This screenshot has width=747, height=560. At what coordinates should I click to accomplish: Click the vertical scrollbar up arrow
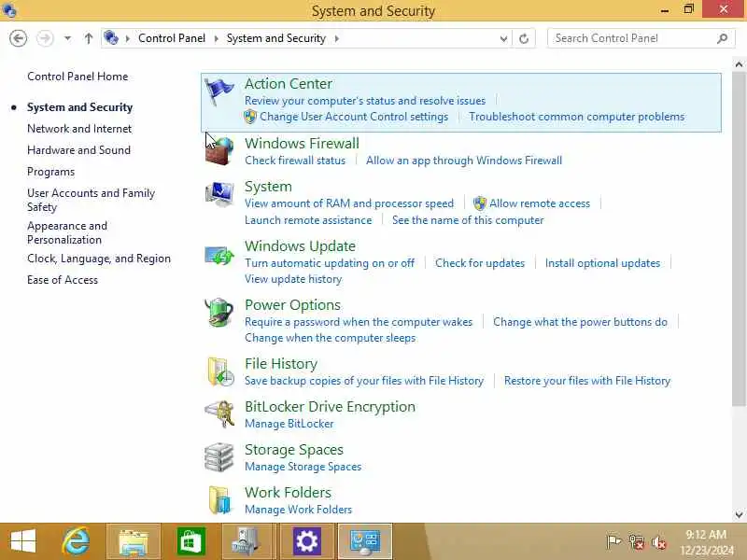coord(739,64)
